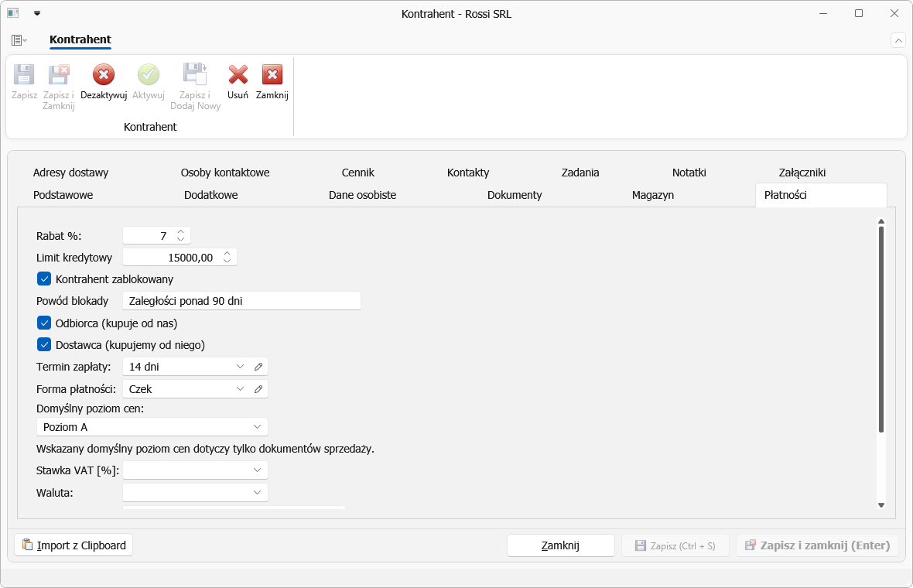Open the quick access toolbar arrow
The width and height of the screenshot is (913, 588).
[x=37, y=13]
